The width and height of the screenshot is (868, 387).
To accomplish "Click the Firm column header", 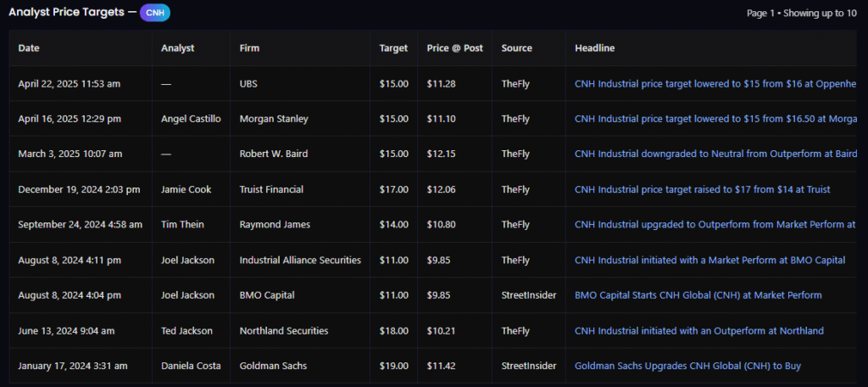I will coord(250,48).
